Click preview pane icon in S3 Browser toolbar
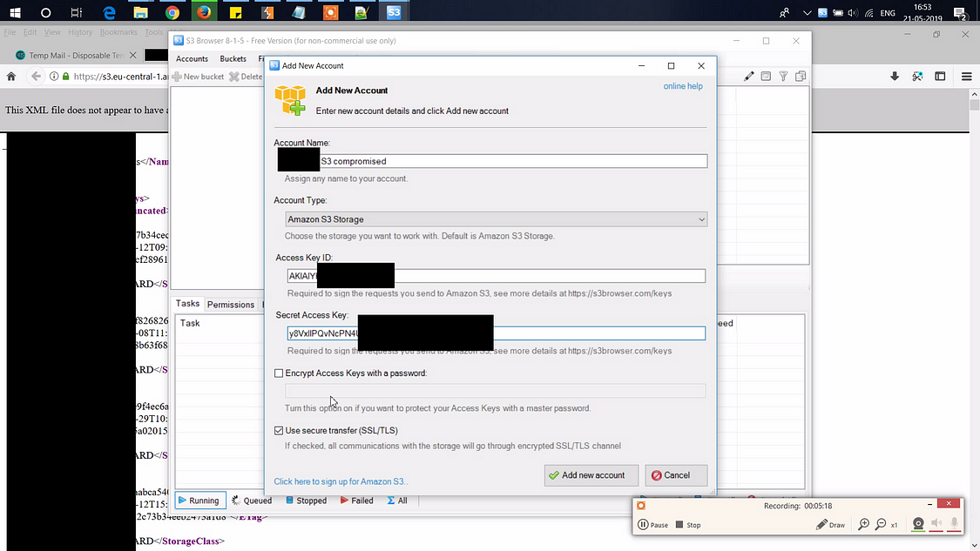This screenshot has height=551, width=980. [x=766, y=77]
